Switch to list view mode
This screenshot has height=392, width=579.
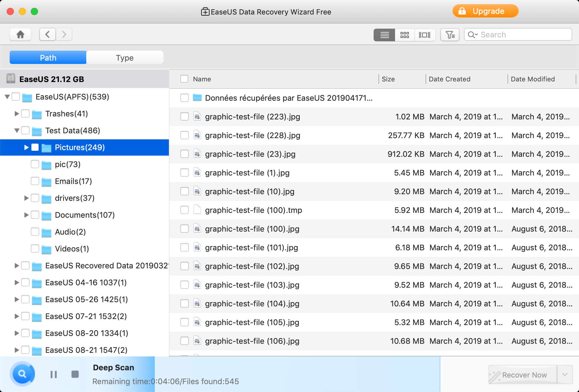[384, 34]
